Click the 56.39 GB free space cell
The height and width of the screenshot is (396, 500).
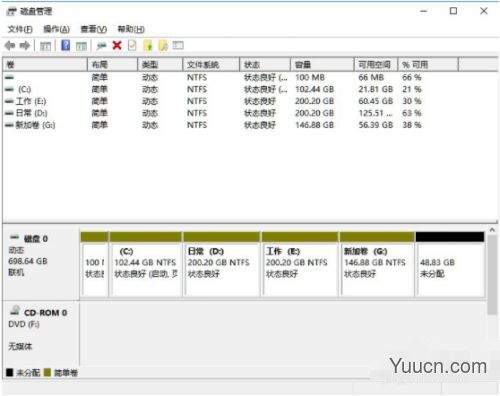click(x=376, y=125)
